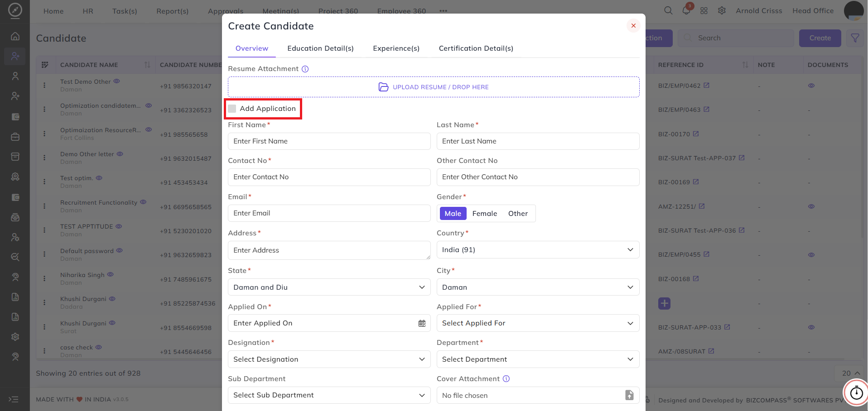Open the notifications bell

tap(686, 10)
